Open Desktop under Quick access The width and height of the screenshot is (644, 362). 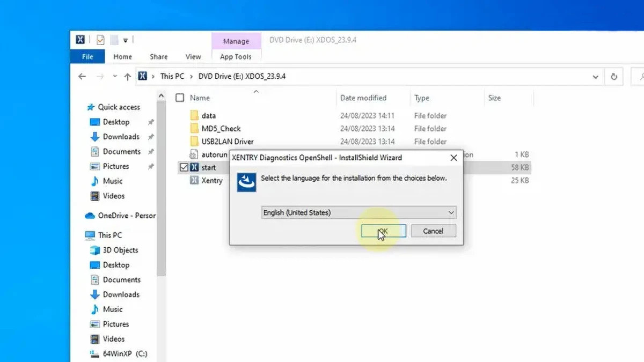pos(116,122)
